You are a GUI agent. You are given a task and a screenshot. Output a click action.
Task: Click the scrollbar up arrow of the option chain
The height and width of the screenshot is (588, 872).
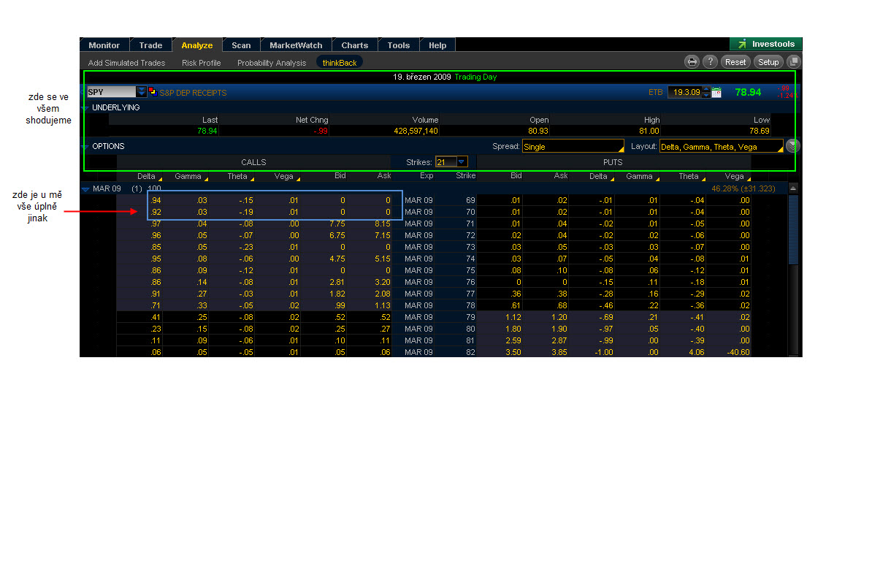click(793, 188)
